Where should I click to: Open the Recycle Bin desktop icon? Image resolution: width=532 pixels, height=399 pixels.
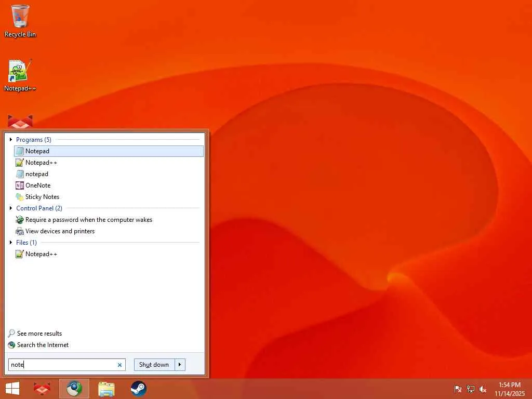[20, 21]
